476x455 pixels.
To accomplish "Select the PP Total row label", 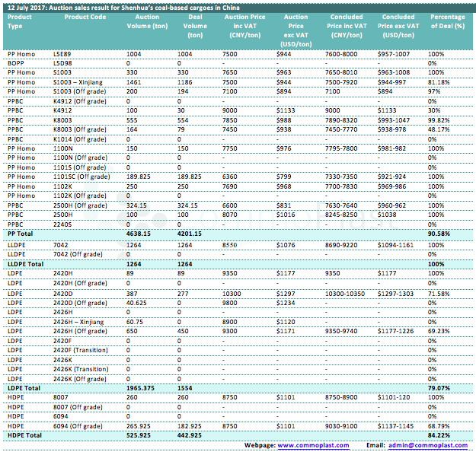I will pyautogui.click(x=22, y=234).
